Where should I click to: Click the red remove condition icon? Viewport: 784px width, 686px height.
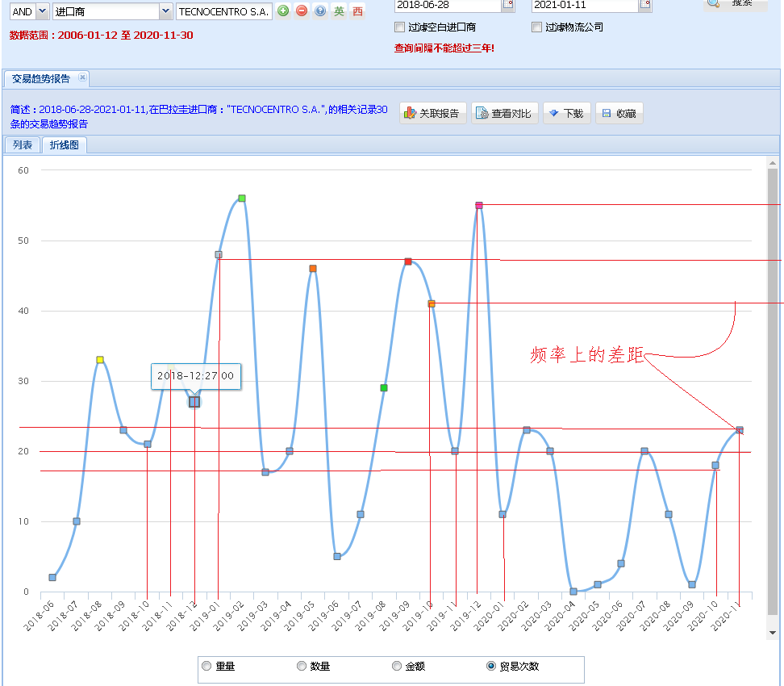pos(302,10)
